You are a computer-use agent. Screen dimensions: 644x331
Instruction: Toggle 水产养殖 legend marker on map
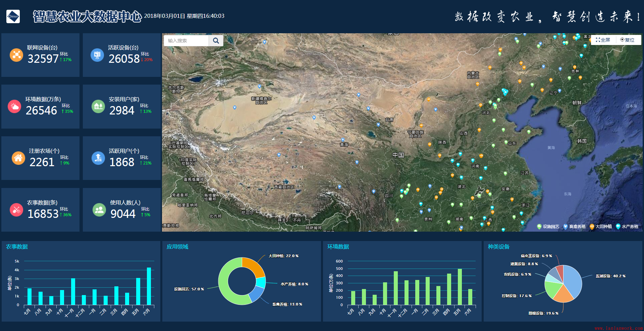point(627,227)
